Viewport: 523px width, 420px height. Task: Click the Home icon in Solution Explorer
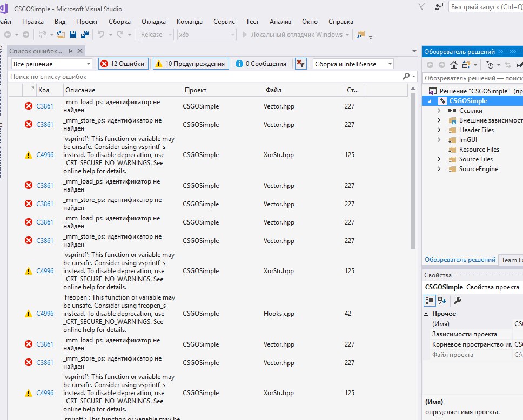[454, 65]
